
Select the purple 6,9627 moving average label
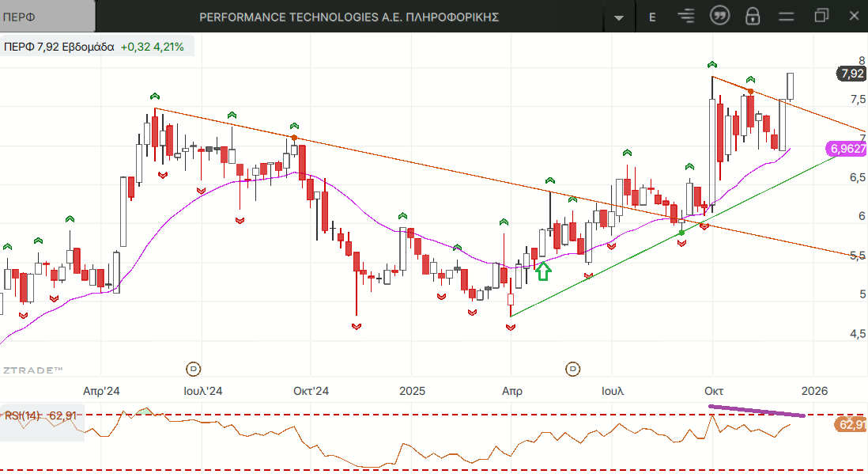coord(847,149)
